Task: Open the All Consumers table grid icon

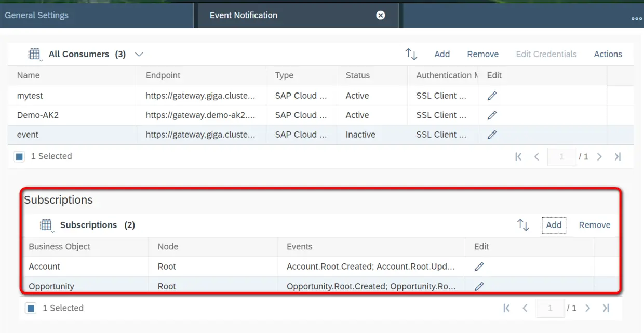Action: [34, 54]
